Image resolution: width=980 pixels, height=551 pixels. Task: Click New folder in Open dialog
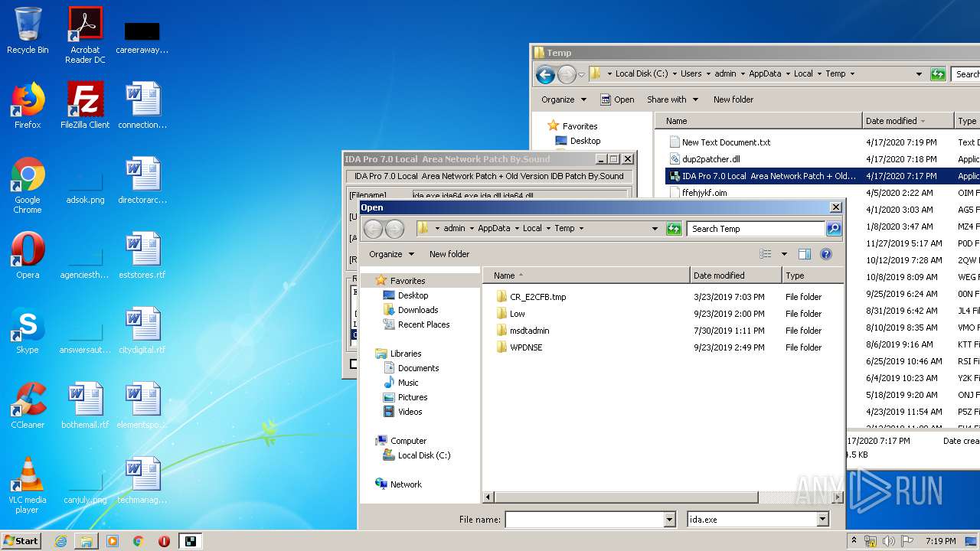tap(449, 254)
